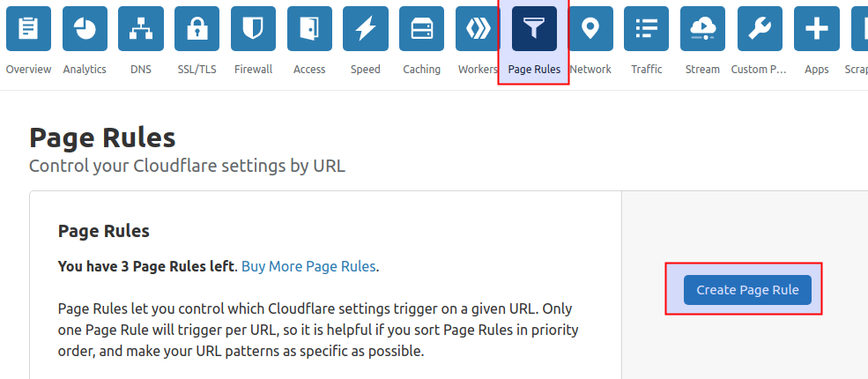The height and width of the screenshot is (379, 868).
Task: Click the Workers label in navigation
Action: click(x=478, y=70)
